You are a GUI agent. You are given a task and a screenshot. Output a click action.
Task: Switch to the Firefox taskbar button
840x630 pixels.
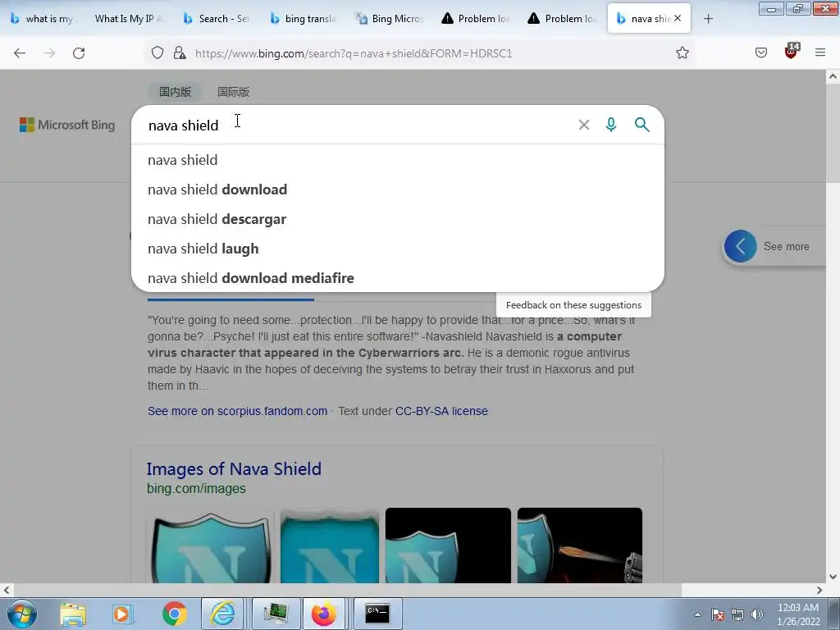coord(324,614)
